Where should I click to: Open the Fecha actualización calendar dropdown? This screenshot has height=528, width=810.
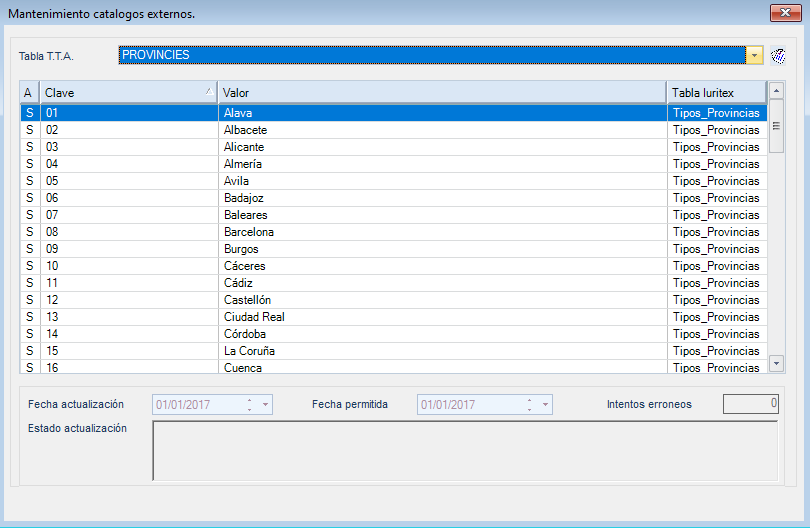tap(265, 404)
